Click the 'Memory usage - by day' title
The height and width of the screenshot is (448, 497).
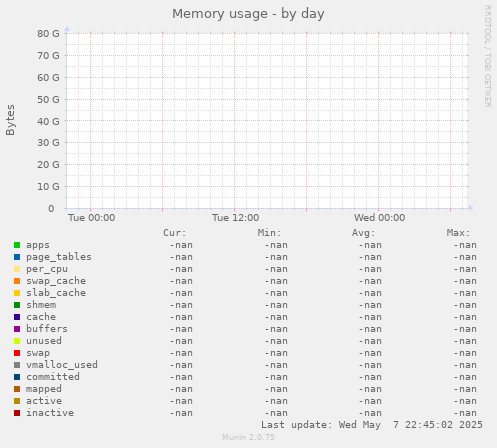(x=248, y=14)
